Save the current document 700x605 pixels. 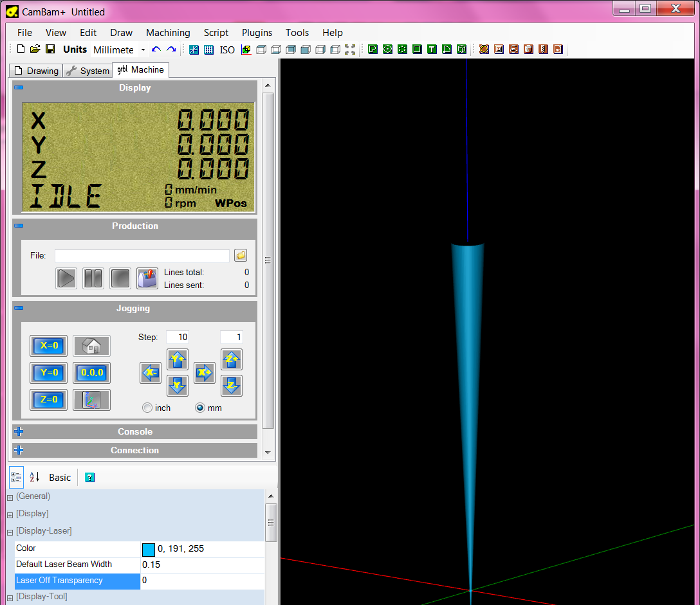[x=50, y=49]
